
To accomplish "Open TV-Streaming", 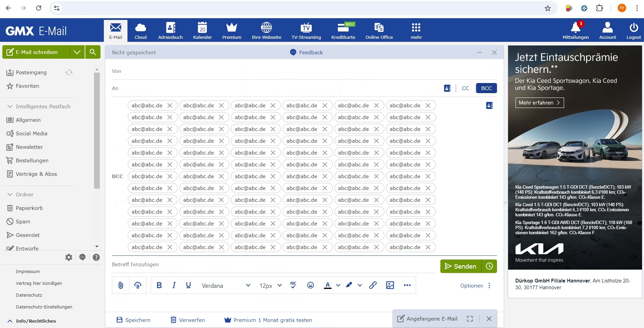I will click(306, 31).
